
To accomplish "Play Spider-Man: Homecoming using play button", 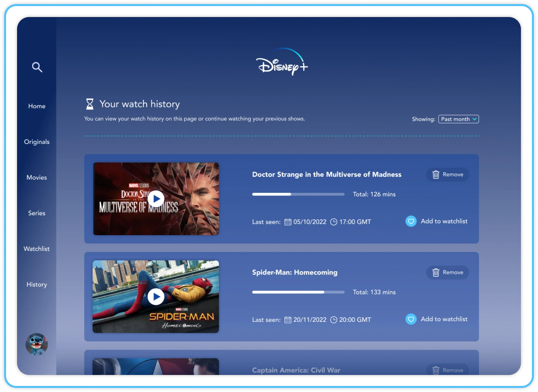I will [156, 297].
